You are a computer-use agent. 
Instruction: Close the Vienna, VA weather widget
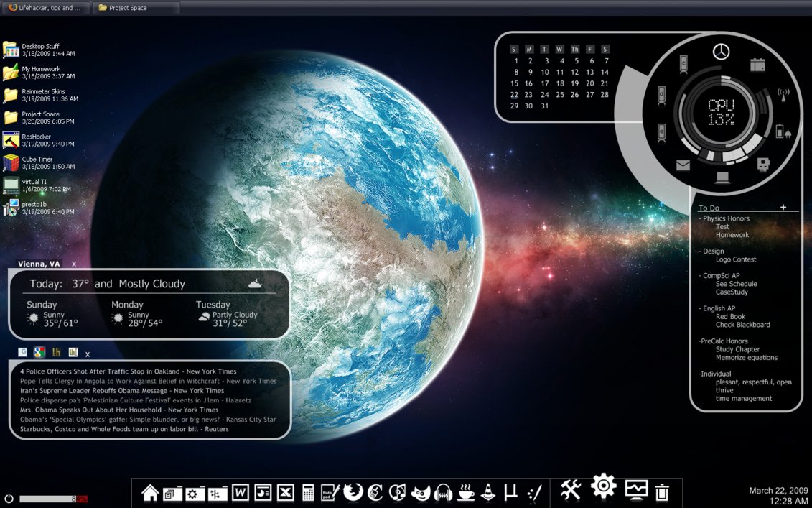74,264
